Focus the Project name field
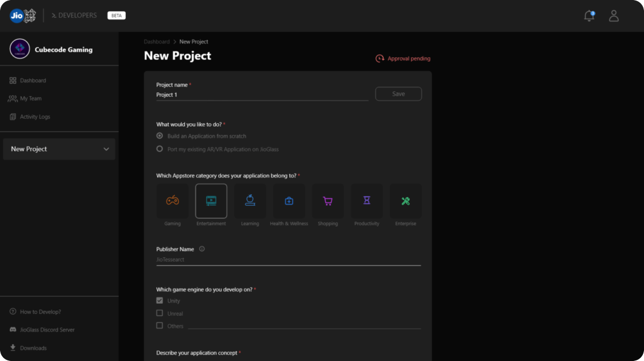The height and width of the screenshot is (361, 644). pyautogui.click(x=262, y=95)
